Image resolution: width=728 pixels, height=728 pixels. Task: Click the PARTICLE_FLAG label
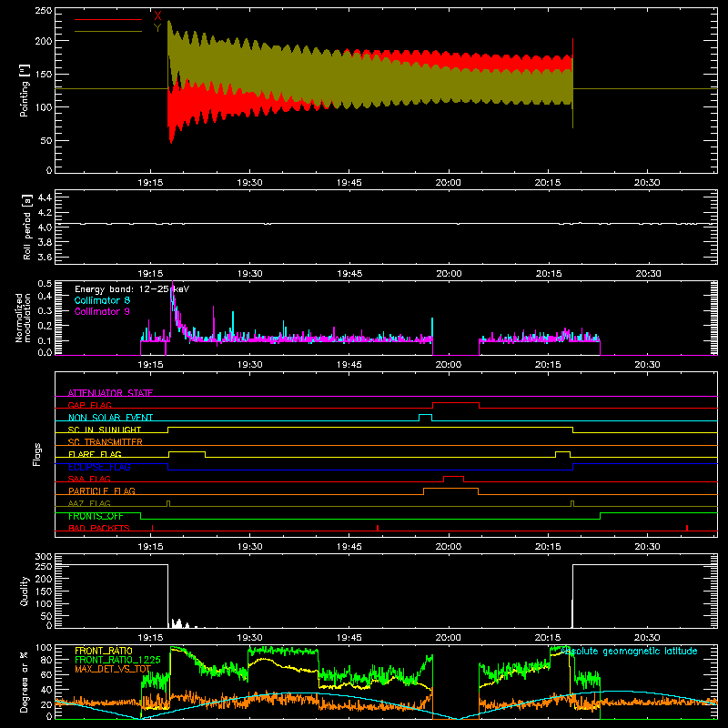(102, 490)
